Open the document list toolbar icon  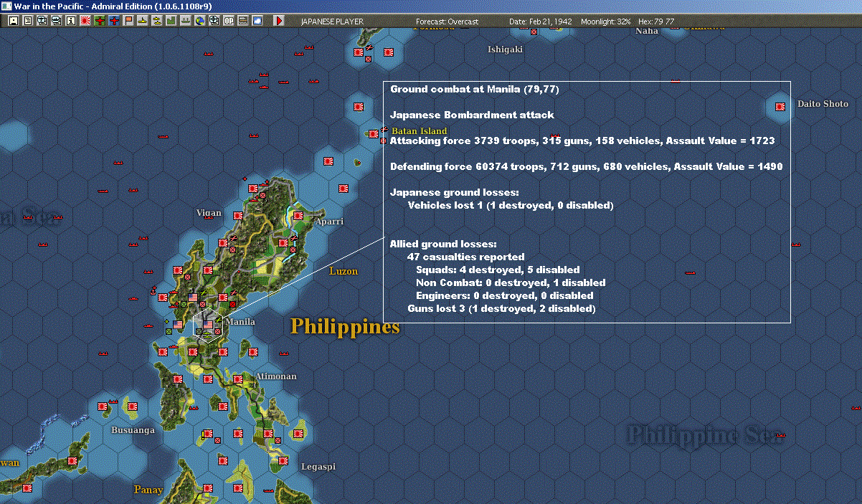point(28,21)
